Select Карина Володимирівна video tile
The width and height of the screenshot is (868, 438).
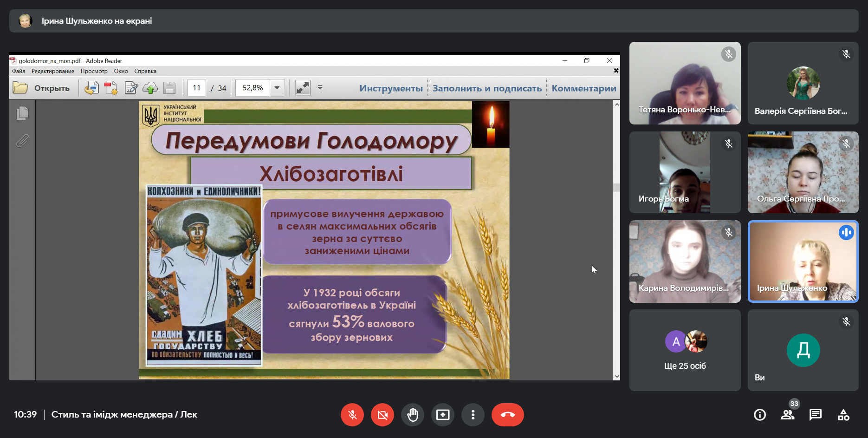click(x=685, y=261)
